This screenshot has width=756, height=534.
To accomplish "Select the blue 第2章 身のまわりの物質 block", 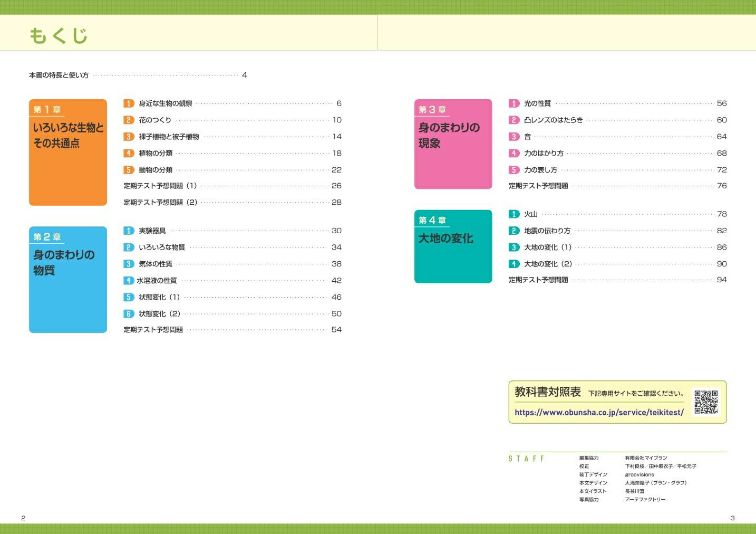I will point(68,280).
